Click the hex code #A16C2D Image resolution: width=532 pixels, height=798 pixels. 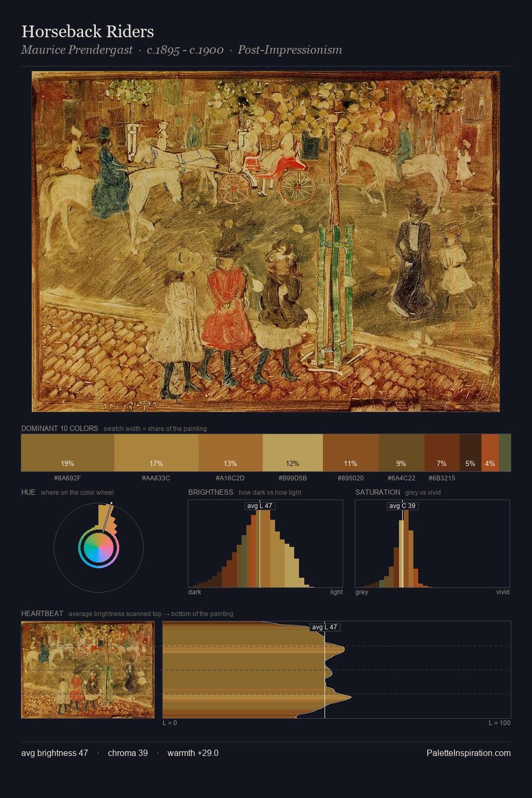(x=230, y=478)
